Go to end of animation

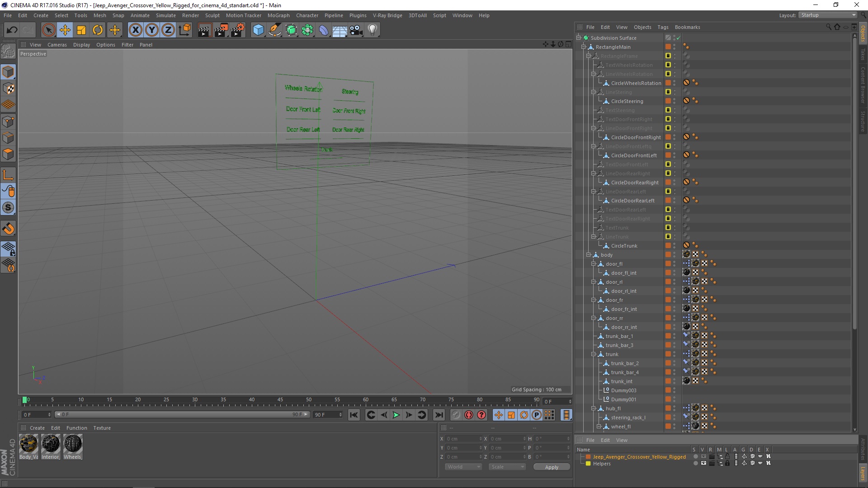point(439,415)
